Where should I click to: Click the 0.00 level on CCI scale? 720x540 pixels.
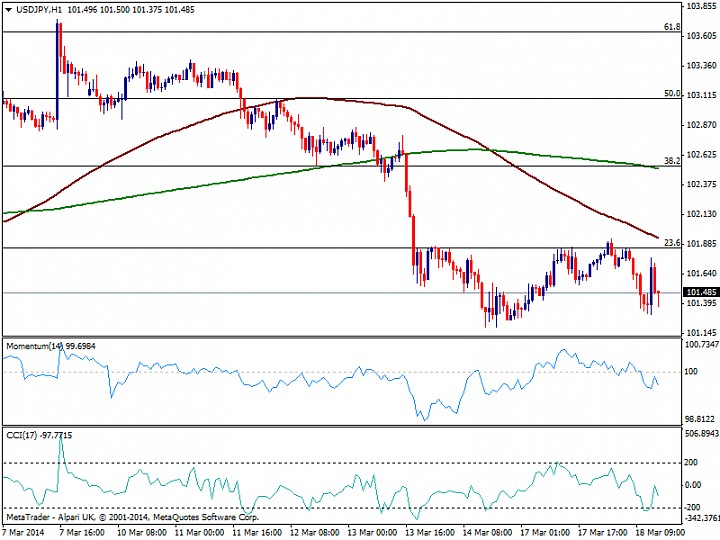pyautogui.click(x=693, y=485)
